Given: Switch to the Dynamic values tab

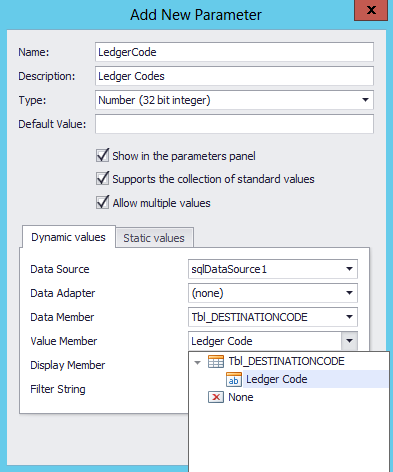Looking at the screenshot, I should click(x=68, y=237).
